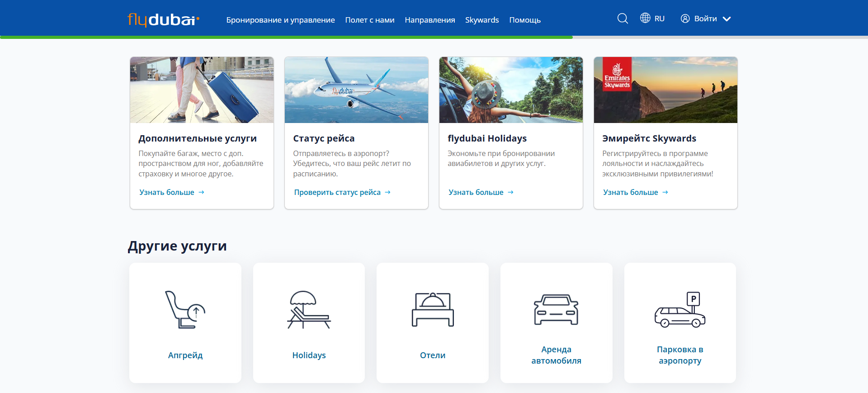Viewport: 868px width, 393px height.
Task: Go to Помощь in top navigation
Action: click(x=525, y=20)
